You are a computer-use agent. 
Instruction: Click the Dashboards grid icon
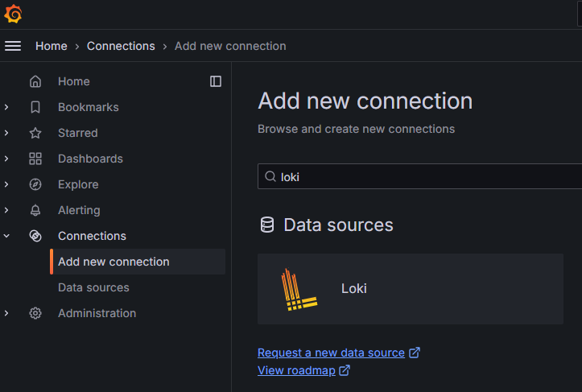tap(35, 159)
